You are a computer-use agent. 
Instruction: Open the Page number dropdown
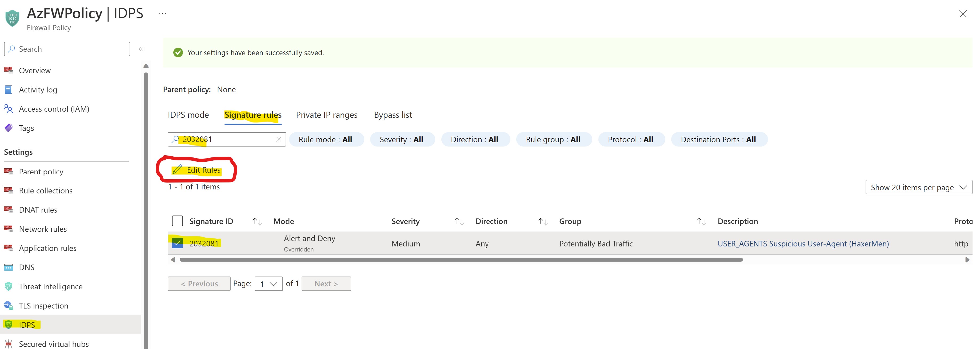click(x=269, y=284)
